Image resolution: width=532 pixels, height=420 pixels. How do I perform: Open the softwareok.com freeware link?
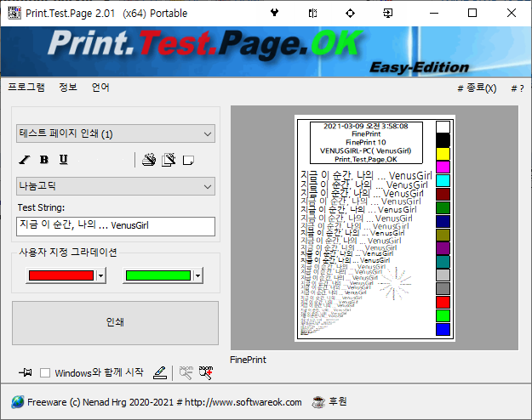164,402
